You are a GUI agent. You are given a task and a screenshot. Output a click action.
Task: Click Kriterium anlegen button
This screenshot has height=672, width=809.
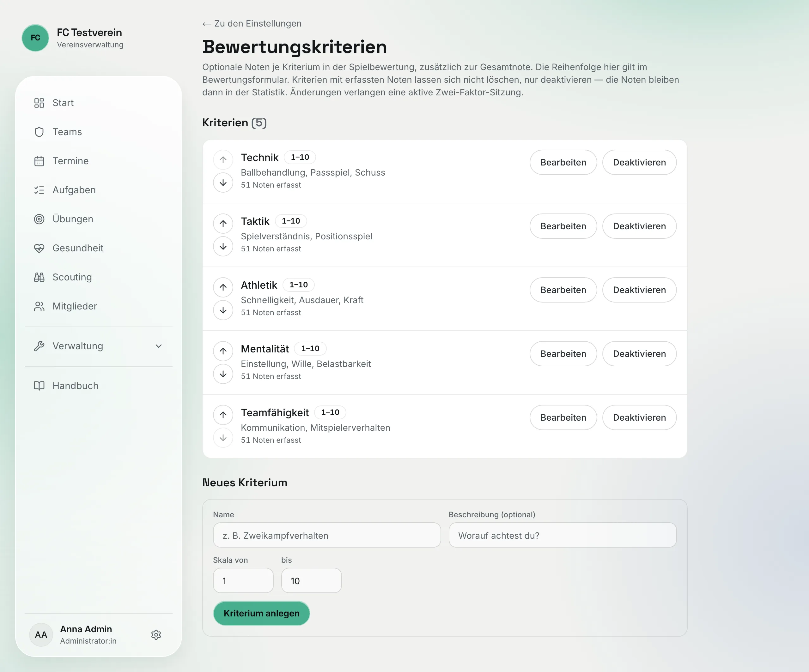262,613
